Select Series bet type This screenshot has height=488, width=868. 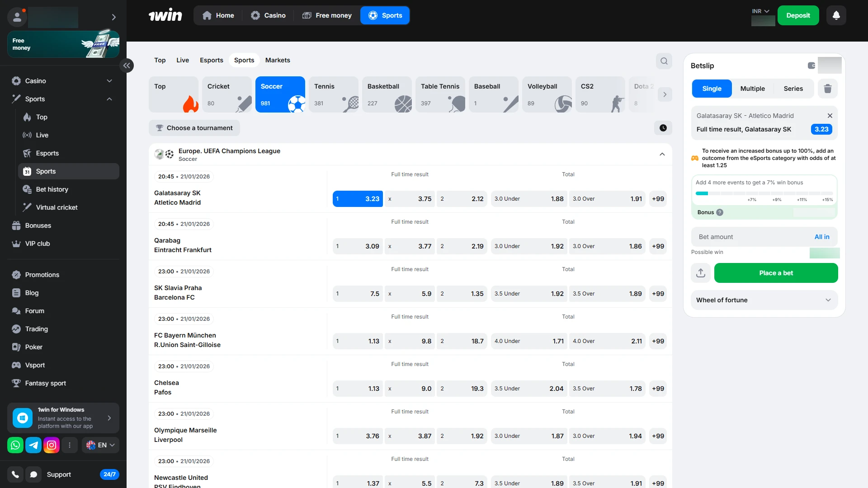pos(793,89)
